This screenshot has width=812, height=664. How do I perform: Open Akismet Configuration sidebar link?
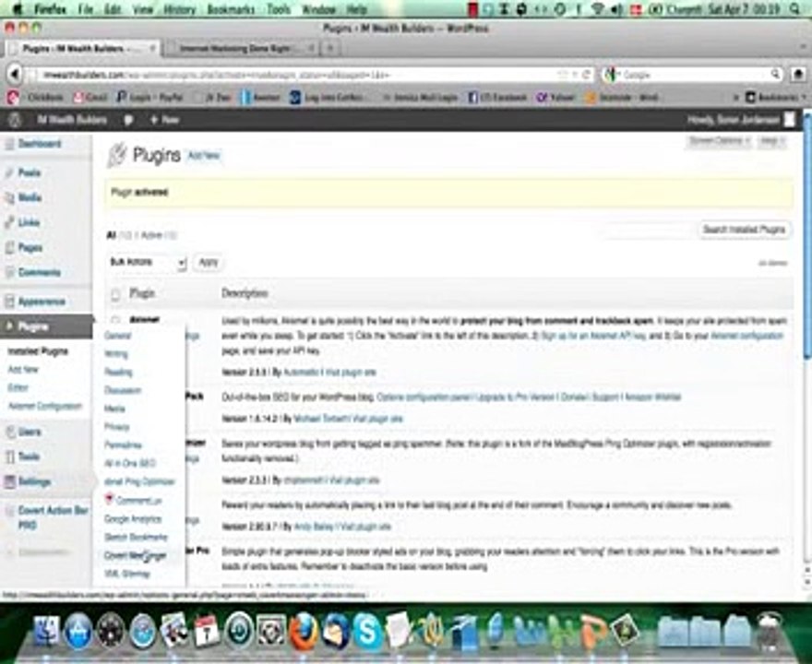[x=45, y=407]
